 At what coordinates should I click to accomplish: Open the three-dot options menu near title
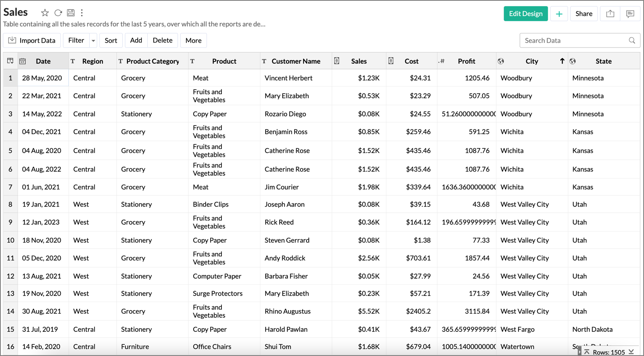click(82, 13)
